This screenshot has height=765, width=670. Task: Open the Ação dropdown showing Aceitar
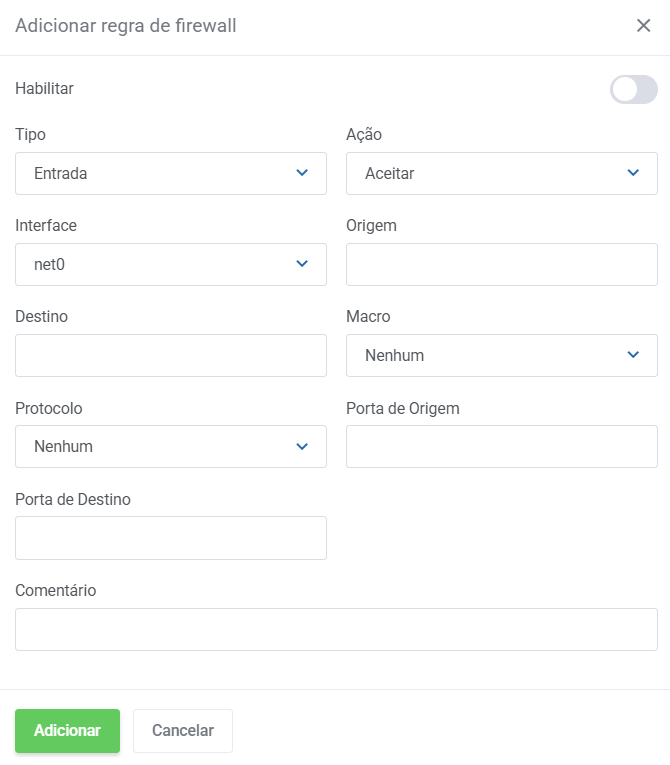pyautogui.click(x=490, y=173)
